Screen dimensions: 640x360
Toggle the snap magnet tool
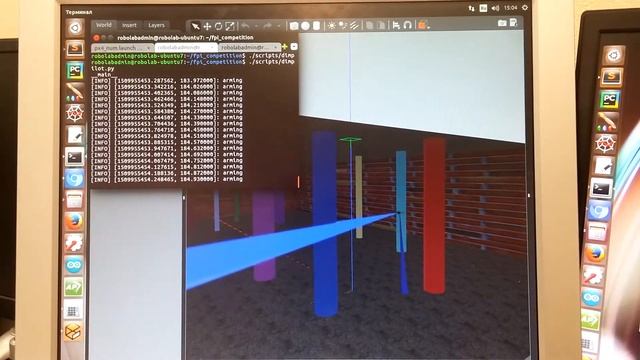coord(407,25)
